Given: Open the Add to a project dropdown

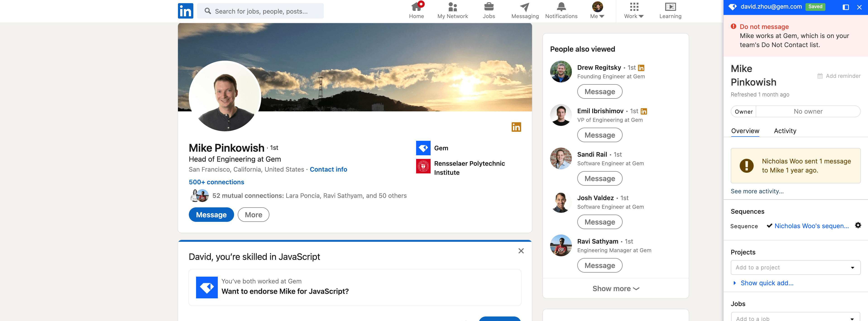Looking at the screenshot, I should (x=795, y=267).
